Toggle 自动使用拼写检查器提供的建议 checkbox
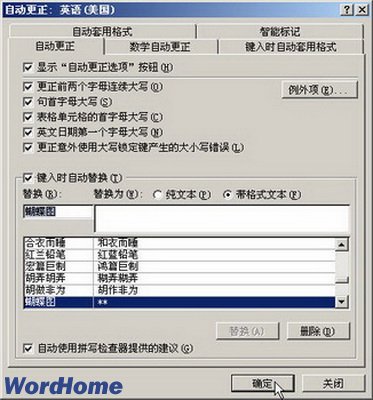 27,349
